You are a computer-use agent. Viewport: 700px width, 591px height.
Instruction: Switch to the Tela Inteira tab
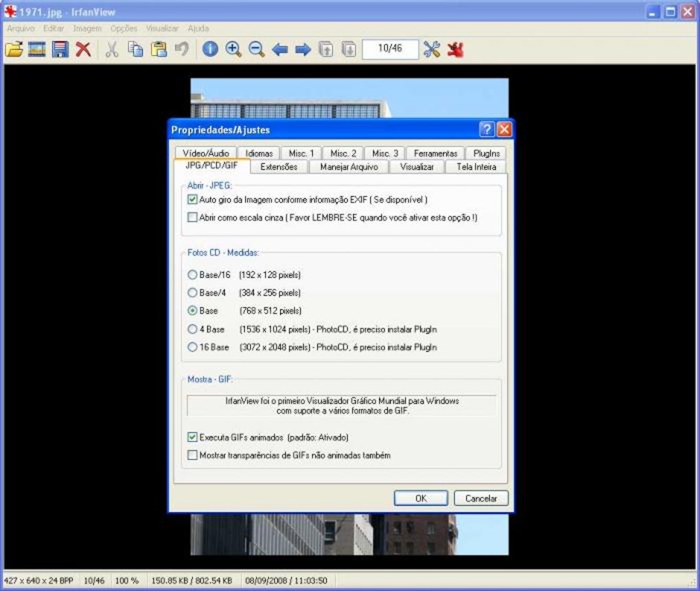(x=476, y=167)
